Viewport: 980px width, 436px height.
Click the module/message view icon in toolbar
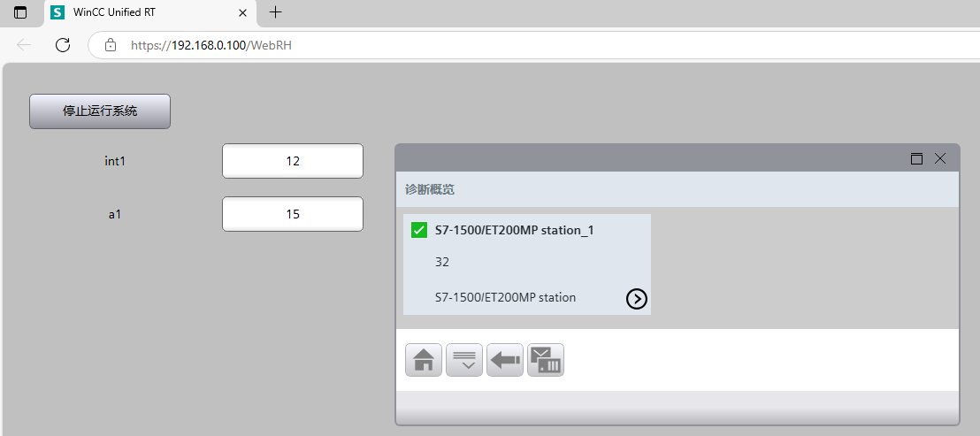click(546, 361)
